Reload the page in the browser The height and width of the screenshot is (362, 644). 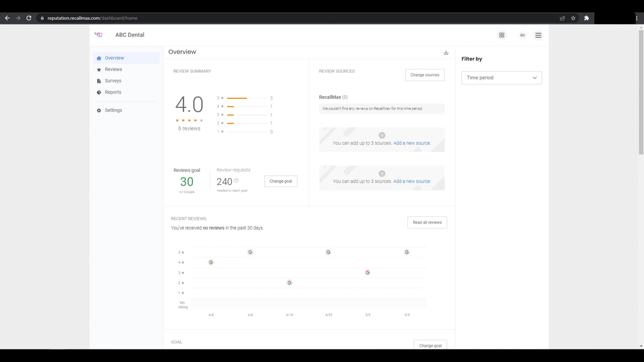(29, 18)
